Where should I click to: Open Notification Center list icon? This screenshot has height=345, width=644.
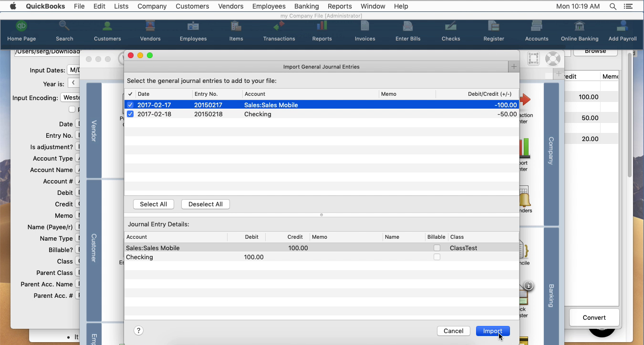pyautogui.click(x=628, y=6)
